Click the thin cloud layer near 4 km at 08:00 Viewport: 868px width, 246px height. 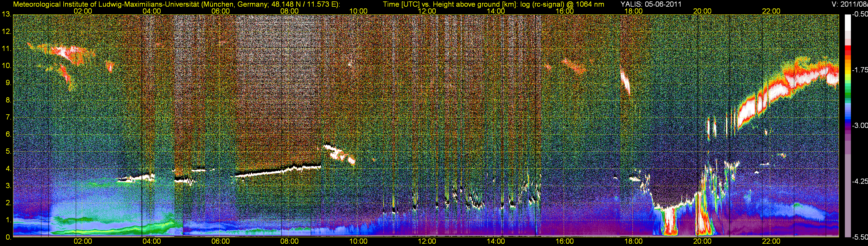[278, 170]
